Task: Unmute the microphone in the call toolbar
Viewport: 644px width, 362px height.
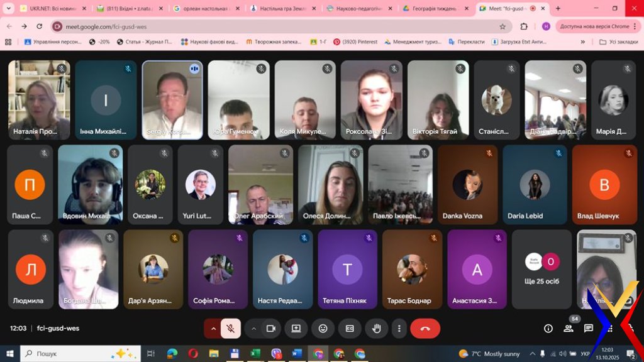Action: 231,328
